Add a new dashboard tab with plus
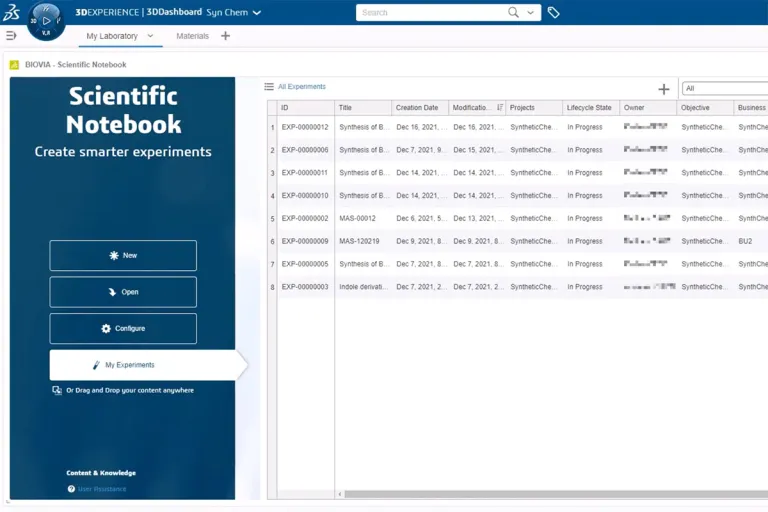The height and width of the screenshot is (512, 768). [225, 35]
